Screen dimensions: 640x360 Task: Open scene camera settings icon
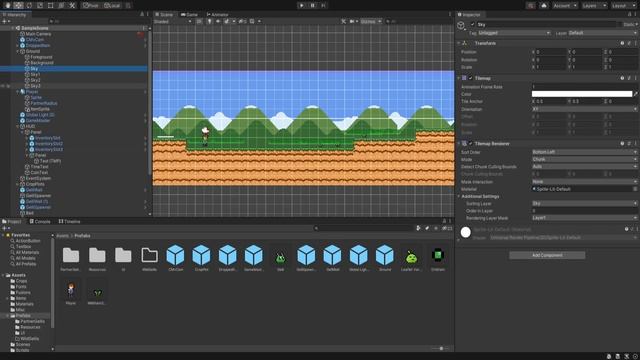[x=353, y=21]
